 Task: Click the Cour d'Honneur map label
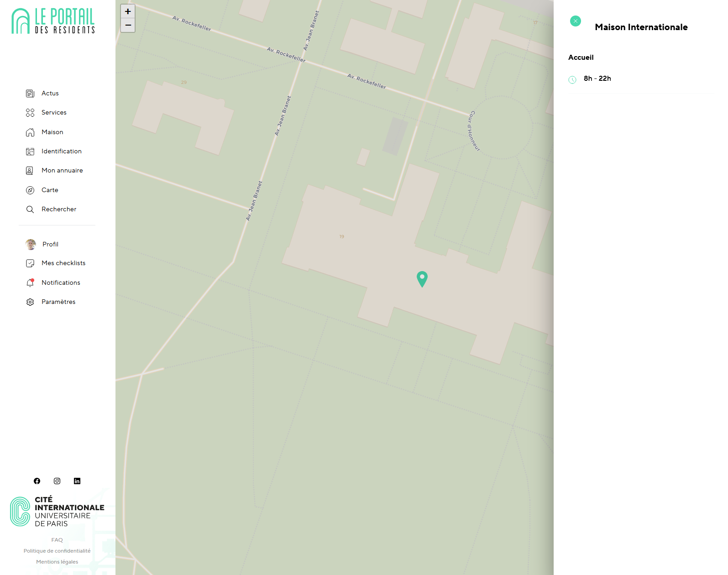[474, 131]
